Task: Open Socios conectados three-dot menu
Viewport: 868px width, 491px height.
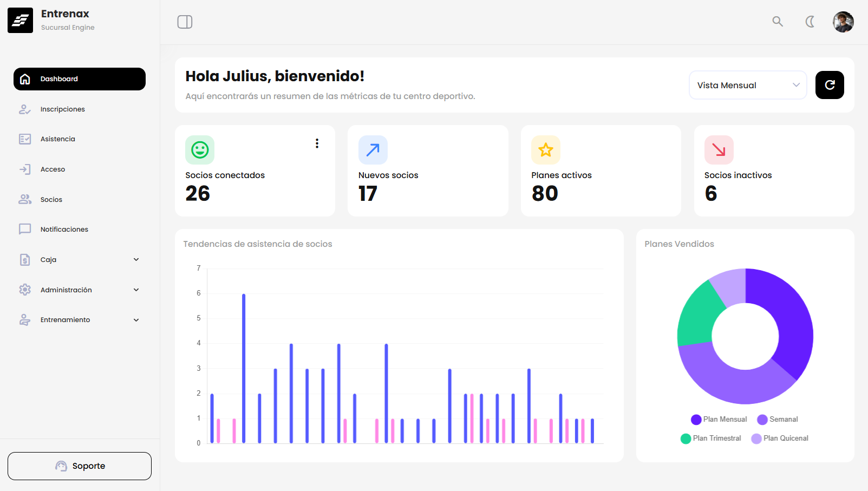Action: coord(317,143)
